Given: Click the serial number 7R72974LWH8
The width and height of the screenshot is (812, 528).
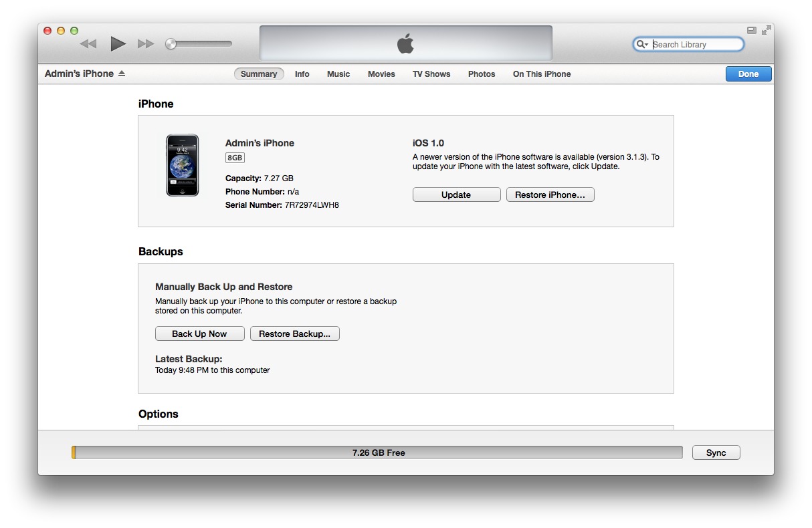Looking at the screenshot, I should pos(312,205).
